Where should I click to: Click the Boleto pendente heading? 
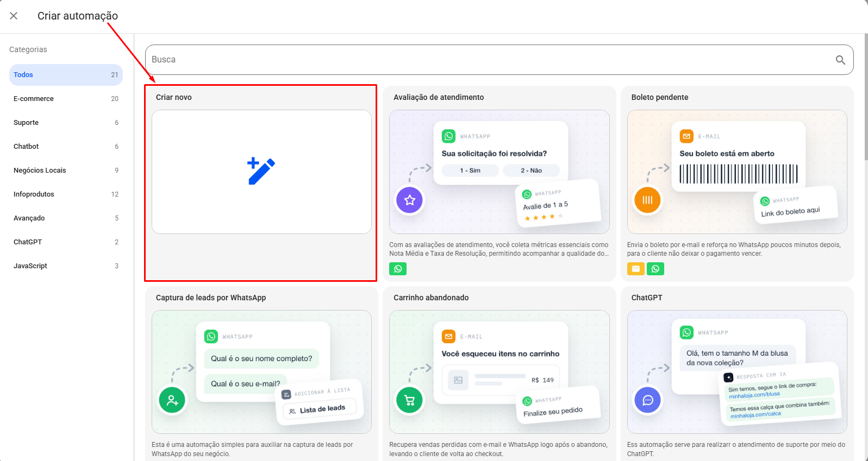660,97
